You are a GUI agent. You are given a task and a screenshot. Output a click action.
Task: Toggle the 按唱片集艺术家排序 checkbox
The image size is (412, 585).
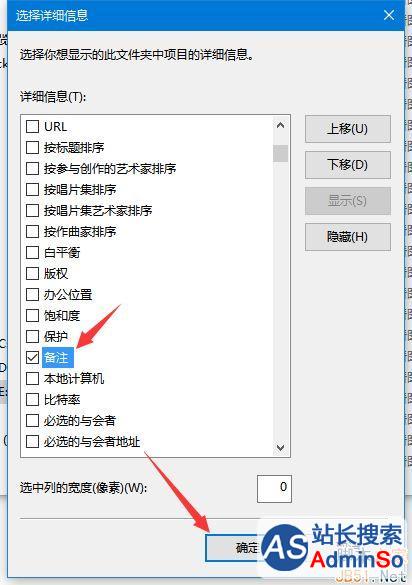click(x=32, y=210)
